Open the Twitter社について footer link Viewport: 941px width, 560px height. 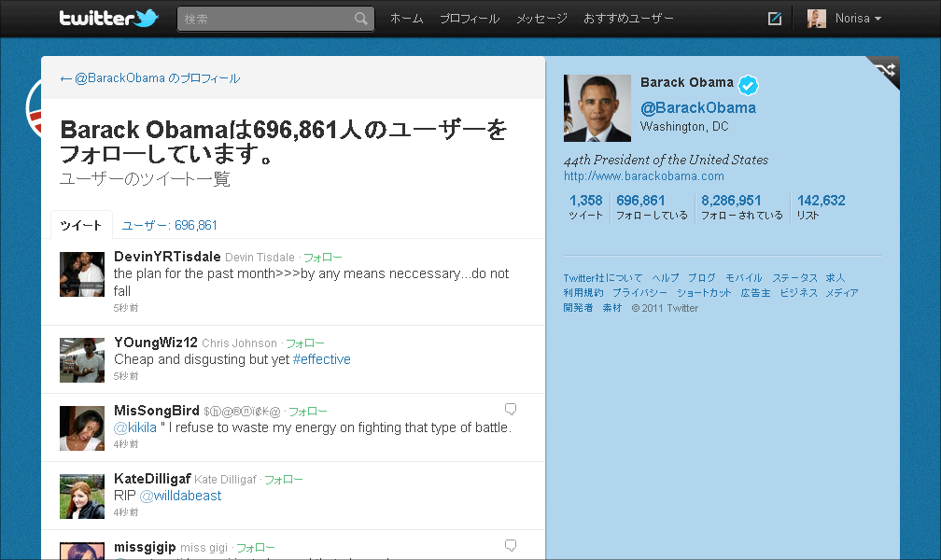602,278
